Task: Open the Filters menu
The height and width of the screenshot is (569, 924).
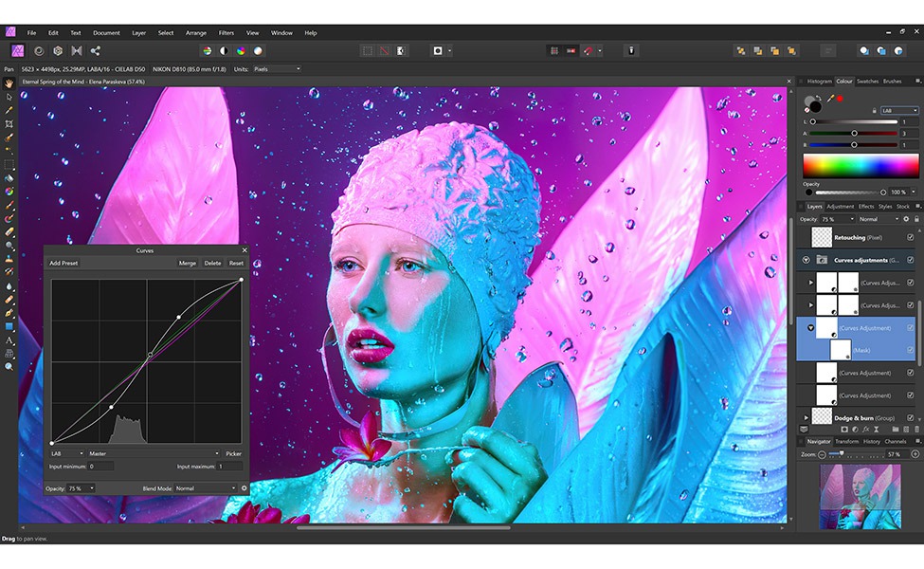Action: click(x=226, y=33)
